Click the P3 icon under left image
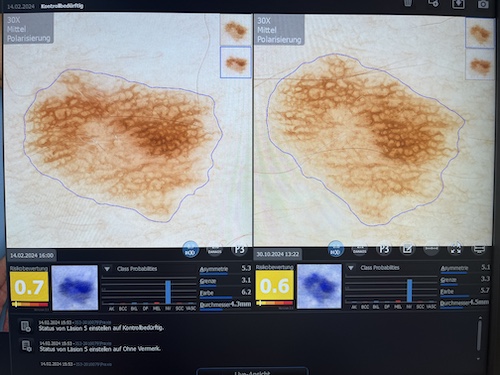This screenshot has width=500, height=375. point(239,249)
